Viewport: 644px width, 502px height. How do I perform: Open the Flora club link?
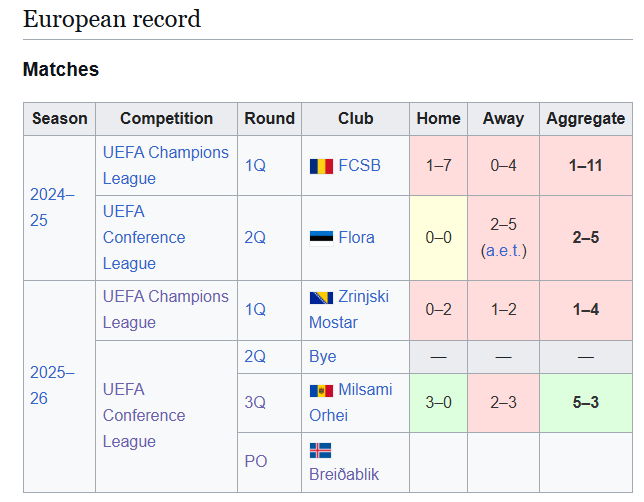tap(356, 237)
